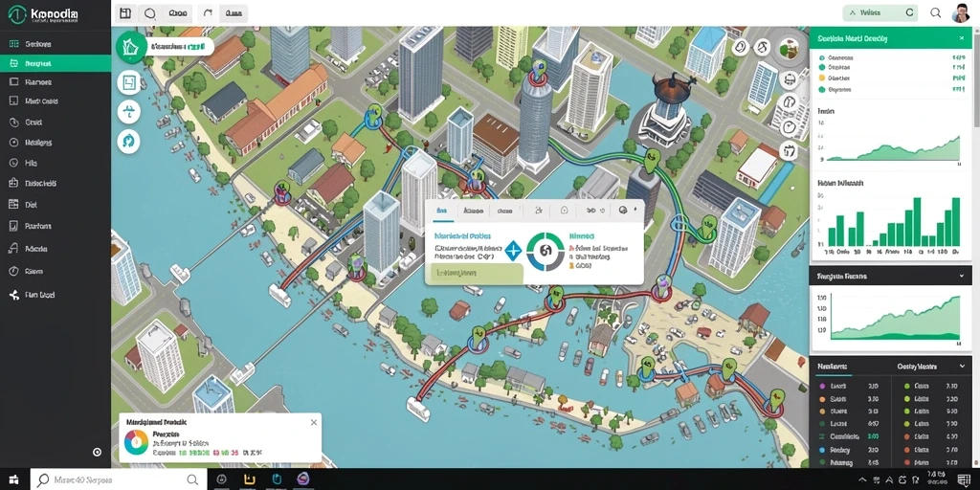Click the save icon in top toolbar
The width and height of the screenshot is (980, 490).
coord(125,12)
